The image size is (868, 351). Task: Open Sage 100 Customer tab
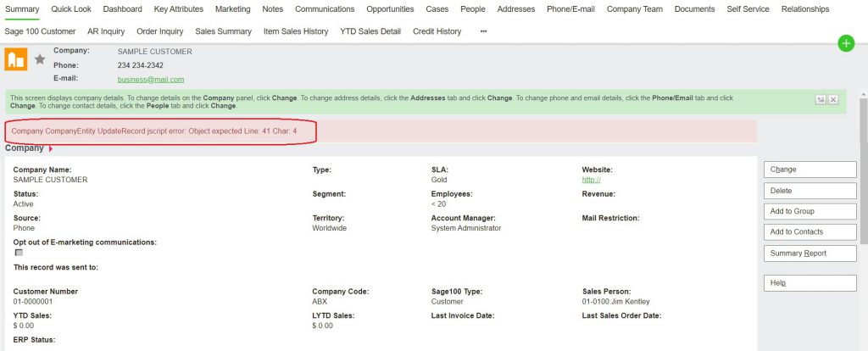tap(40, 31)
